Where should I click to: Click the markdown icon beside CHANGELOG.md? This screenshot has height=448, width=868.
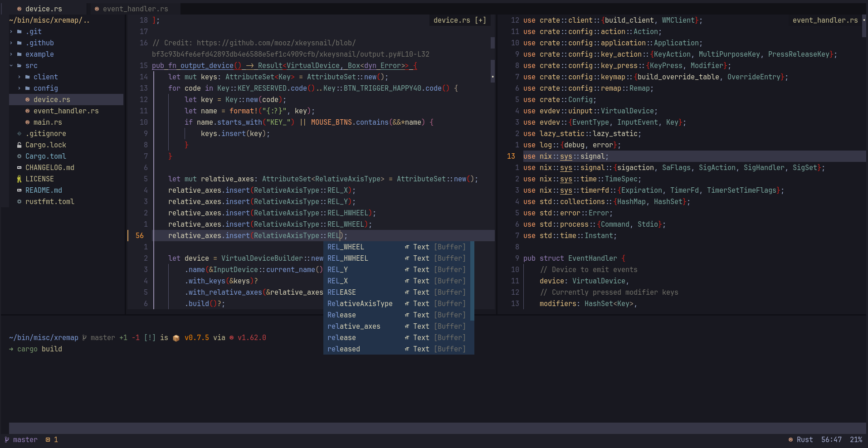pos(19,167)
